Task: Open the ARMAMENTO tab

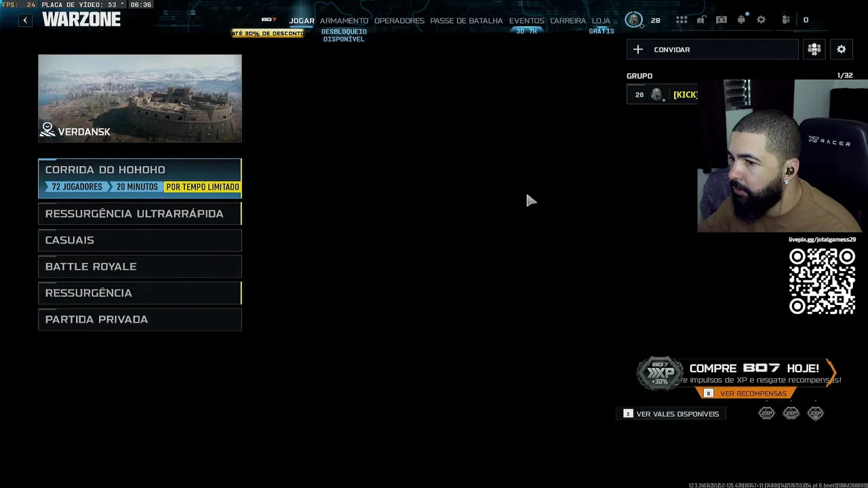Action: tap(344, 21)
